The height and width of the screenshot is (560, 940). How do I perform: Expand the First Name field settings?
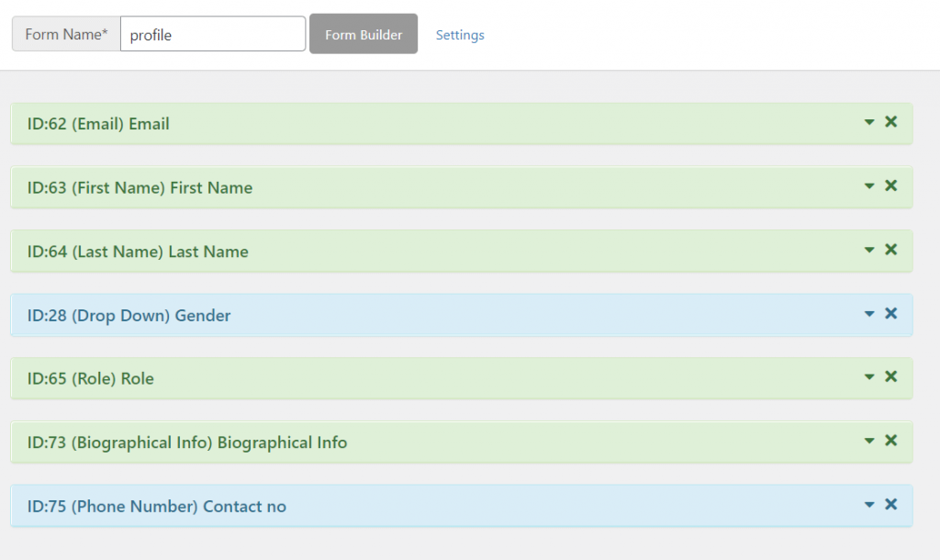pyautogui.click(x=868, y=185)
